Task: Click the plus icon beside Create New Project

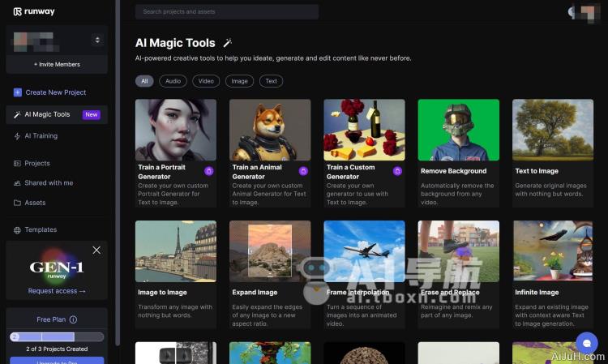Action: click(18, 92)
